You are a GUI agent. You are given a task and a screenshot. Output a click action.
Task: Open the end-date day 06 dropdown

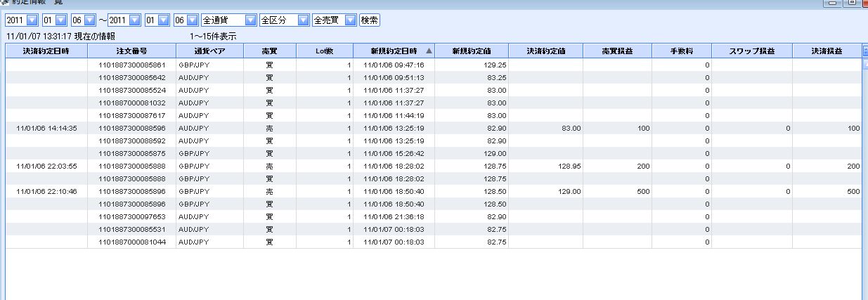pyautogui.click(x=191, y=20)
